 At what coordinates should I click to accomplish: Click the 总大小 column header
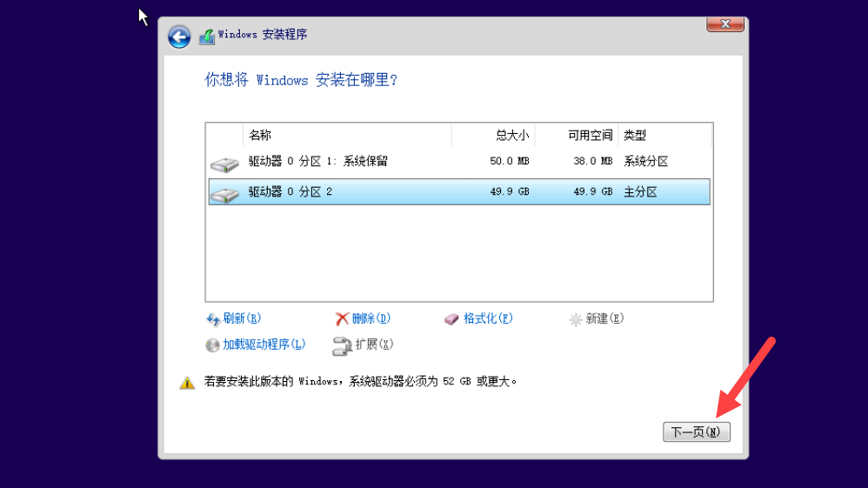tap(493, 135)
